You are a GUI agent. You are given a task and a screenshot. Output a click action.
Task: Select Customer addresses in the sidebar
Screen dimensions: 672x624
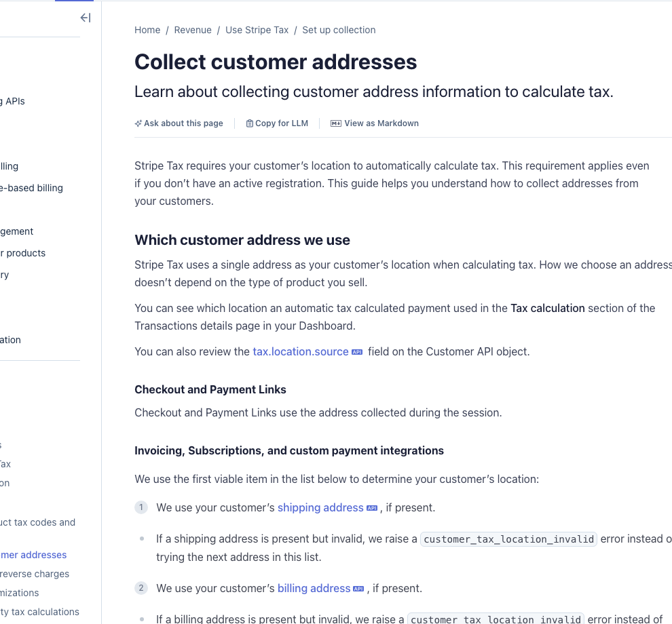click(33, 555)
